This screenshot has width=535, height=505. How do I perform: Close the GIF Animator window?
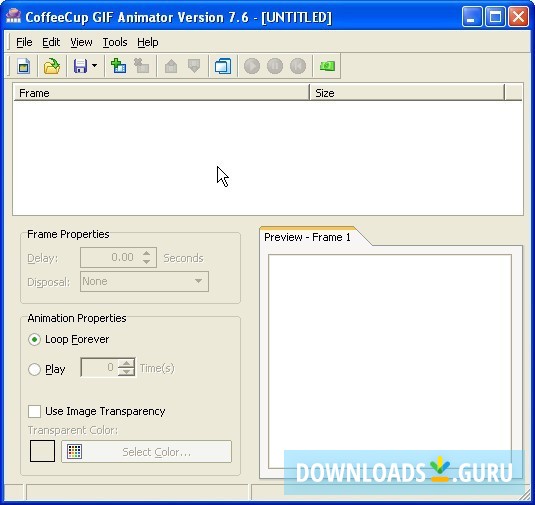518,16
